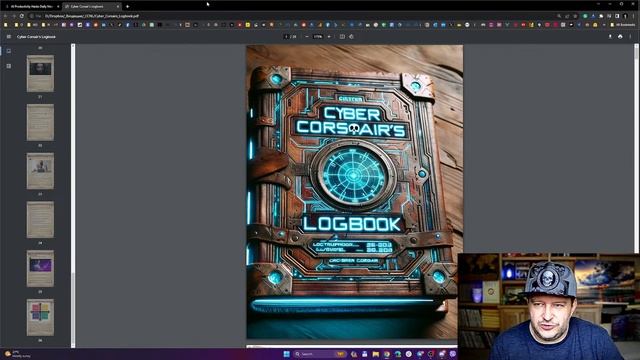Select the page 30 thumbnail with dark portrait
This screenshot has height=360, width=640.
tap(40, 73)
